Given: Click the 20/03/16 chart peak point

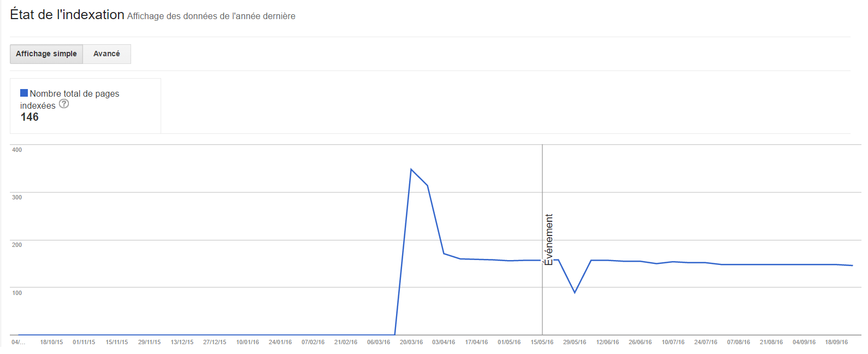Looking at the screenshot, I should tap(411, 169).
